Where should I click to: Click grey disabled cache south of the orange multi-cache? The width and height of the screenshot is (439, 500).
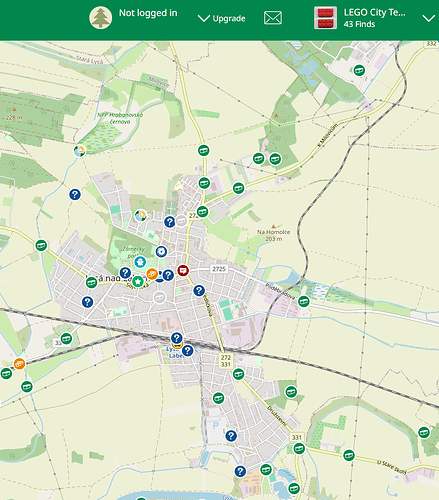tap(160, 297)
